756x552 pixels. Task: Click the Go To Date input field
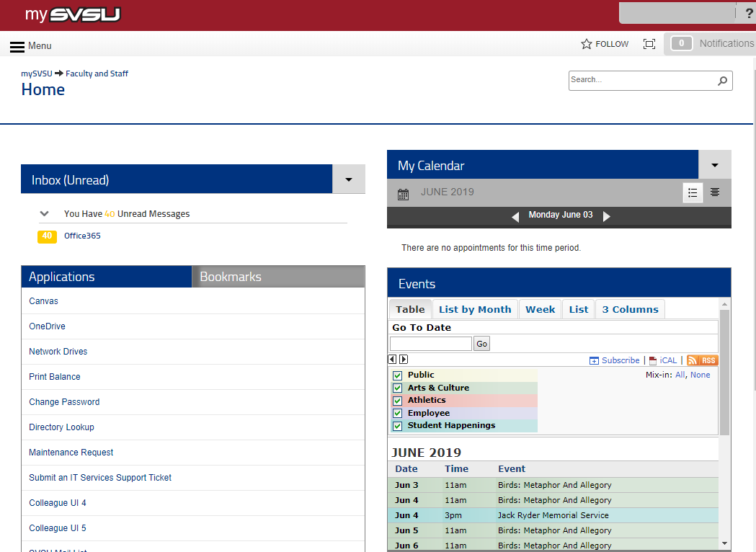point(431,344)
